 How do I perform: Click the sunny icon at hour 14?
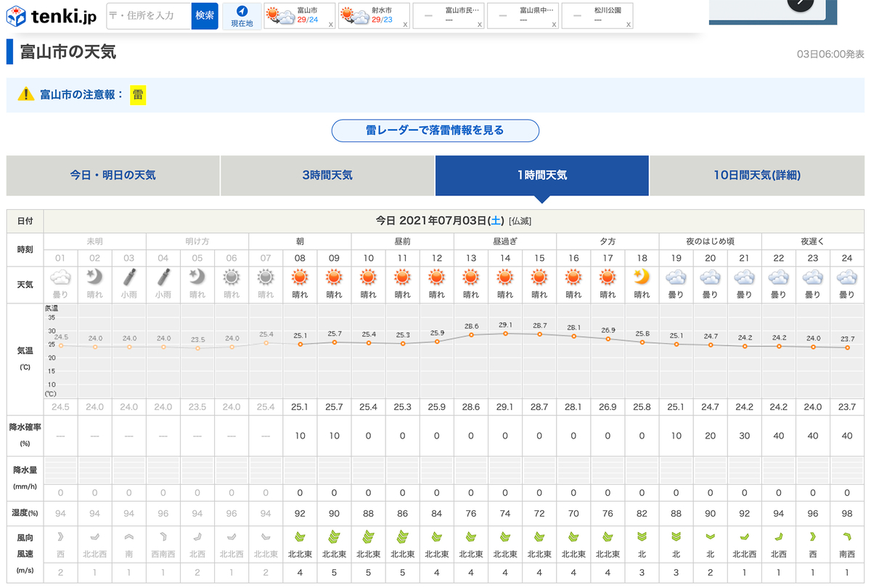tap(505, 277)
